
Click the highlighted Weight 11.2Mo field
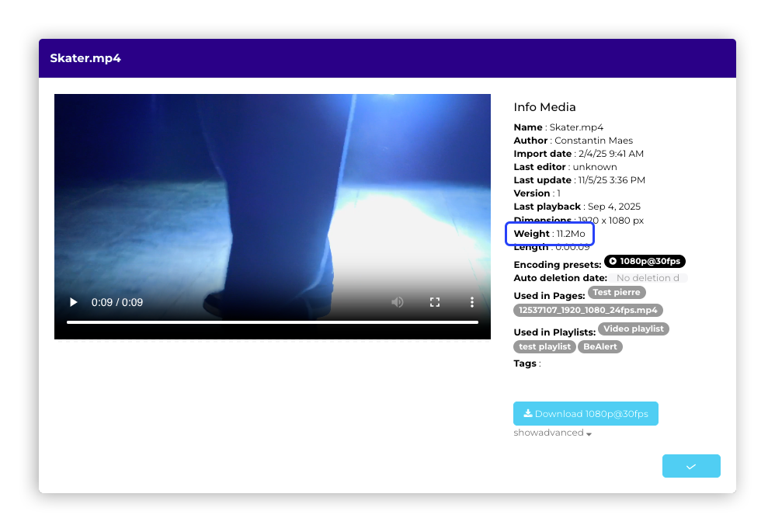coord(549,234)
